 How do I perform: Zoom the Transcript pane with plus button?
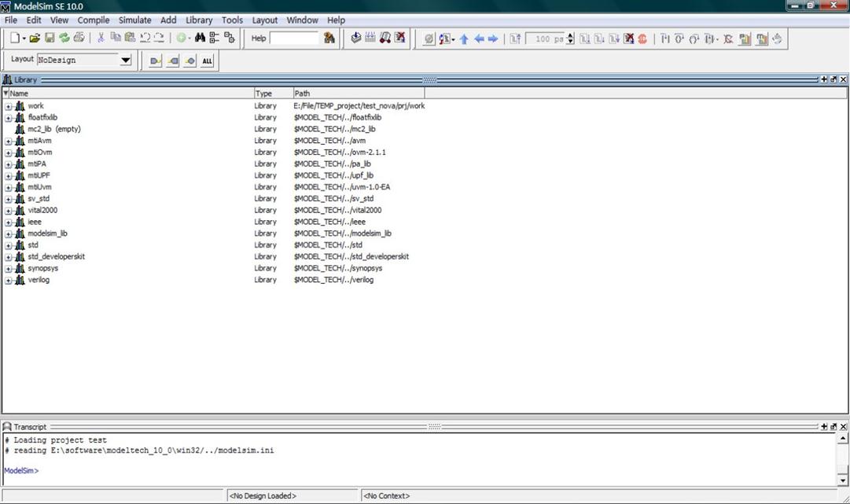click(x=824, y=426)
